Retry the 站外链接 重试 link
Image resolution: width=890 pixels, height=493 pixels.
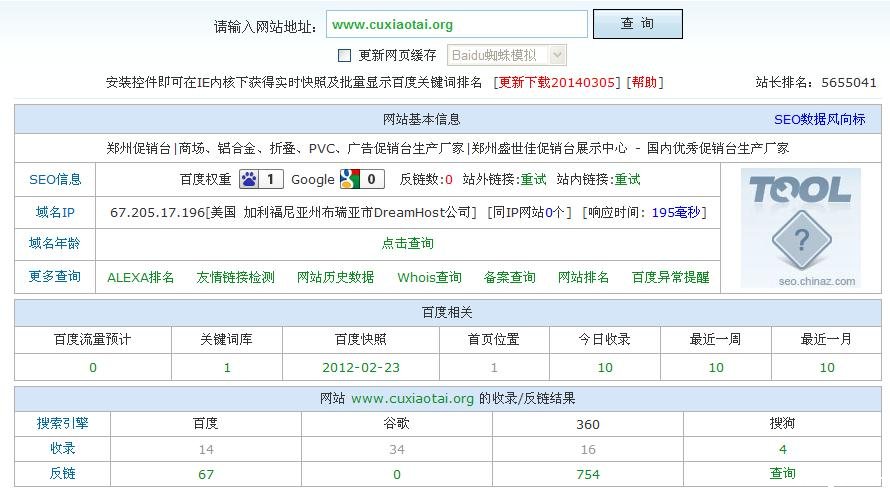click(x=534, y=179)
